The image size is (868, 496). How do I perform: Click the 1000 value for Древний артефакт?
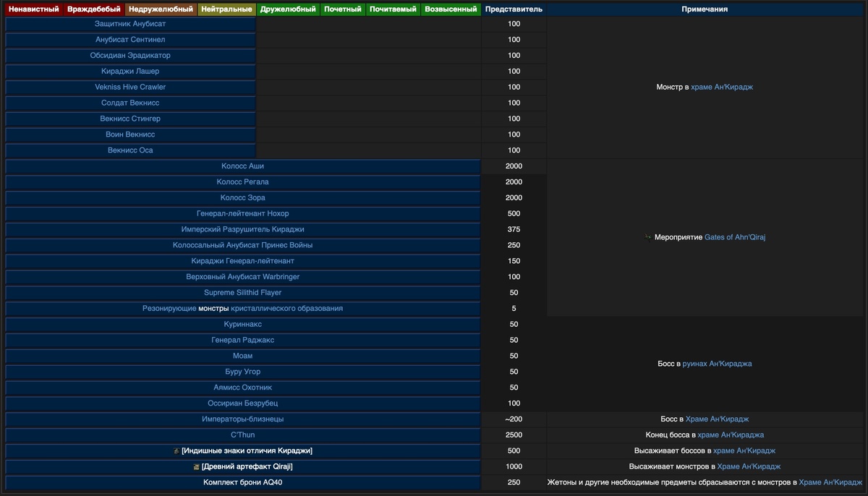(514, 467)
